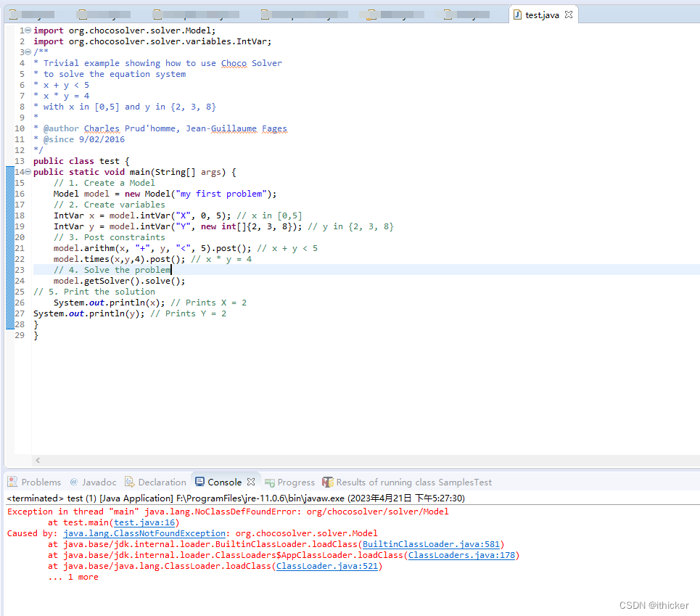Click the 'public static void main' line
Screen dimensions: 700x616
pos(135,172)
